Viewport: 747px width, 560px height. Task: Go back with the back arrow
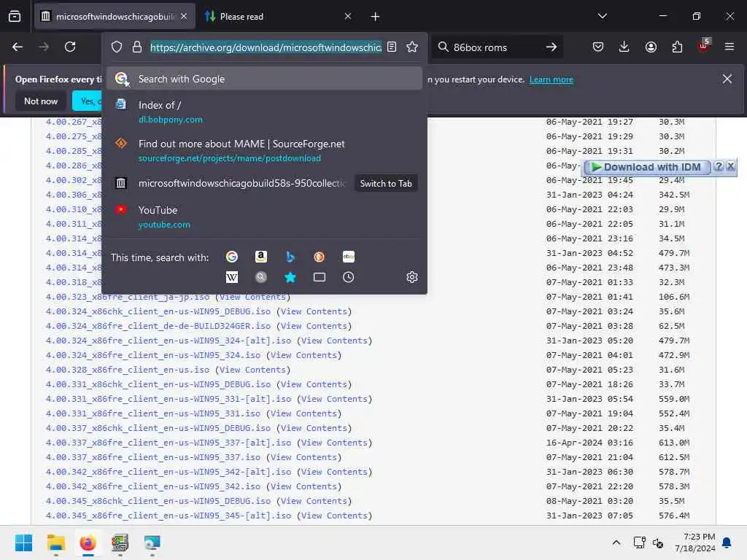(18, 47)
